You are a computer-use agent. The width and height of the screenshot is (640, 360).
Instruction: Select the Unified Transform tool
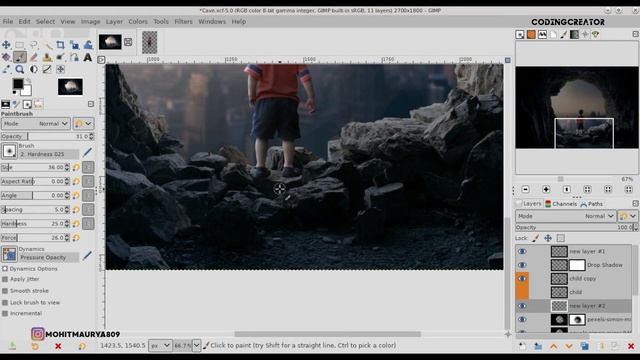click(x=74, y=44)
